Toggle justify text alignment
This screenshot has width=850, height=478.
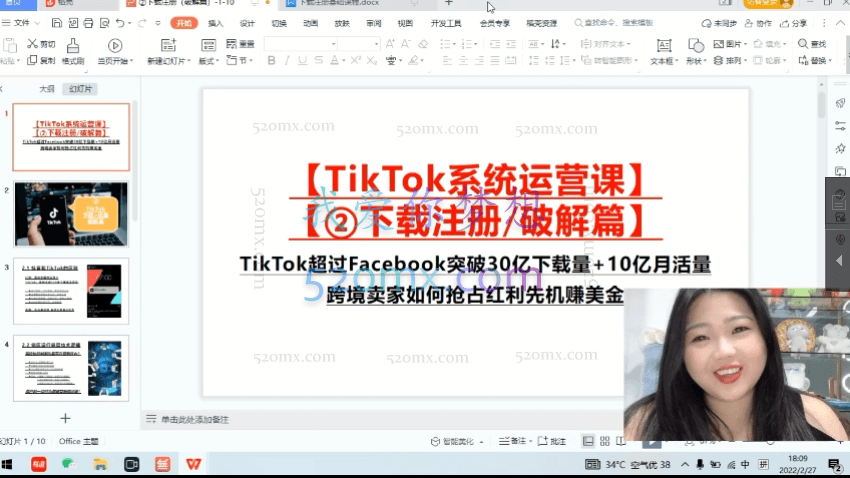point(495,60)
